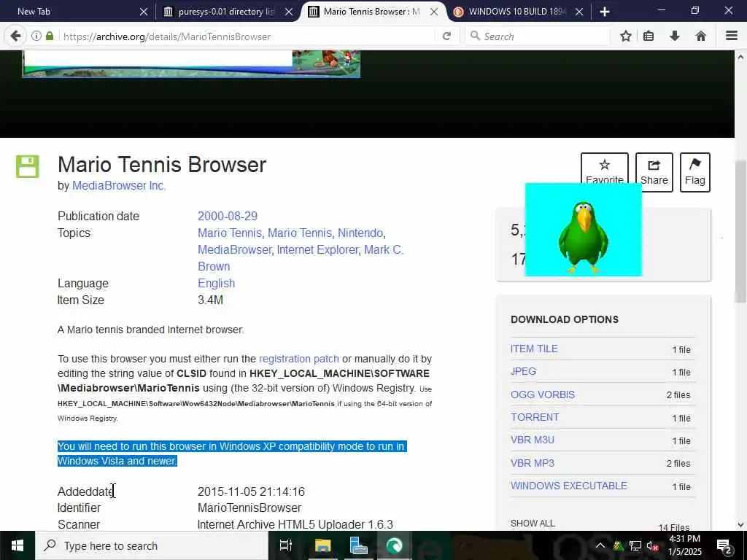Viewport: 747px width, 560px height.
Task: Close the puresys-0.01 directory listing tab
Action: [x=289, y=12]
